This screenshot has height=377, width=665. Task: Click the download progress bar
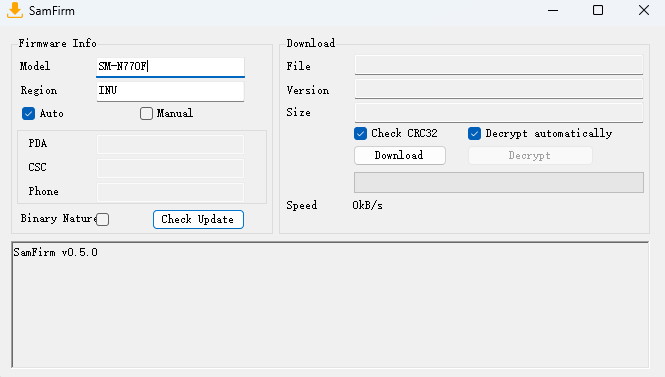[x=499, y=182]
